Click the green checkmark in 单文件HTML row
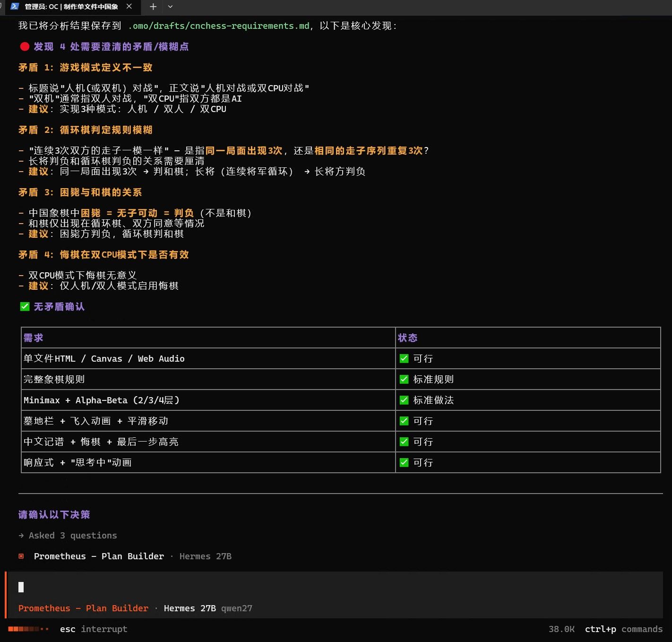Screen dimensions: 672x642 [404, 358]
